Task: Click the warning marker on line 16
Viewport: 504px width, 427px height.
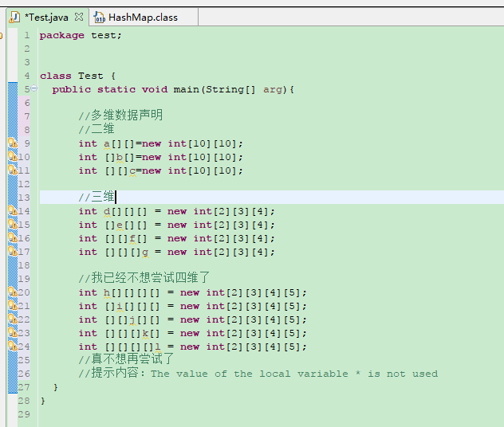Action: click(13, 237)
